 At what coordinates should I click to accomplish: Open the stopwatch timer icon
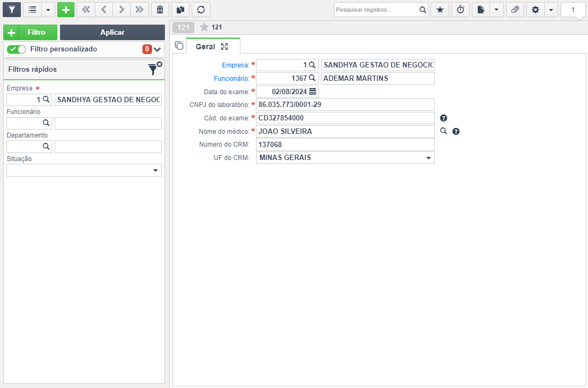pos(461,10)
